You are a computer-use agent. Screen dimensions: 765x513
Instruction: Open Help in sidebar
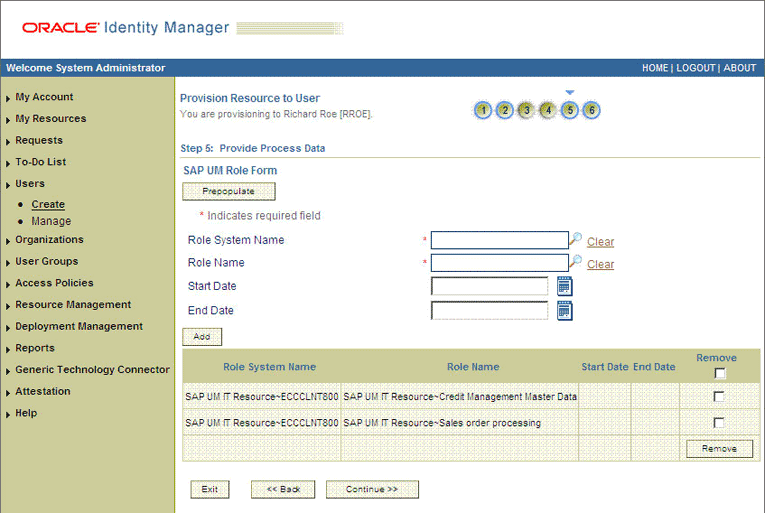click(x=26, y=413)
